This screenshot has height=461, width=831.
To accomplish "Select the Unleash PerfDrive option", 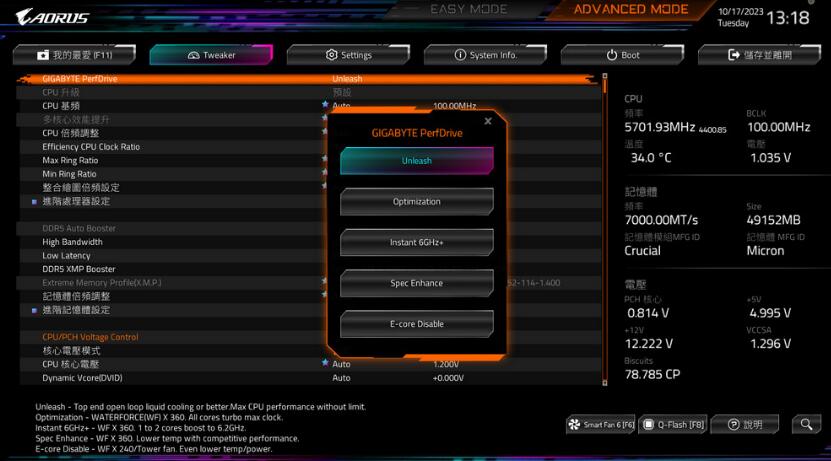I will coord(416,161).
